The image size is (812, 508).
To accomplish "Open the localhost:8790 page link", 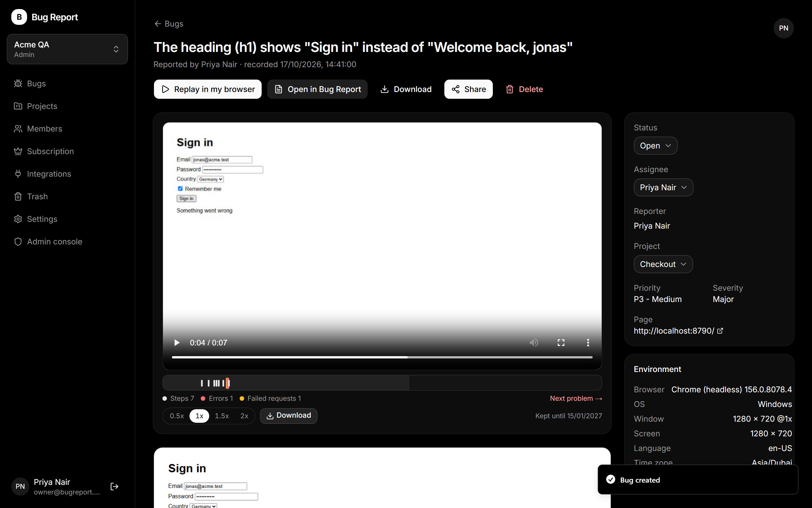I will (674, 331).
